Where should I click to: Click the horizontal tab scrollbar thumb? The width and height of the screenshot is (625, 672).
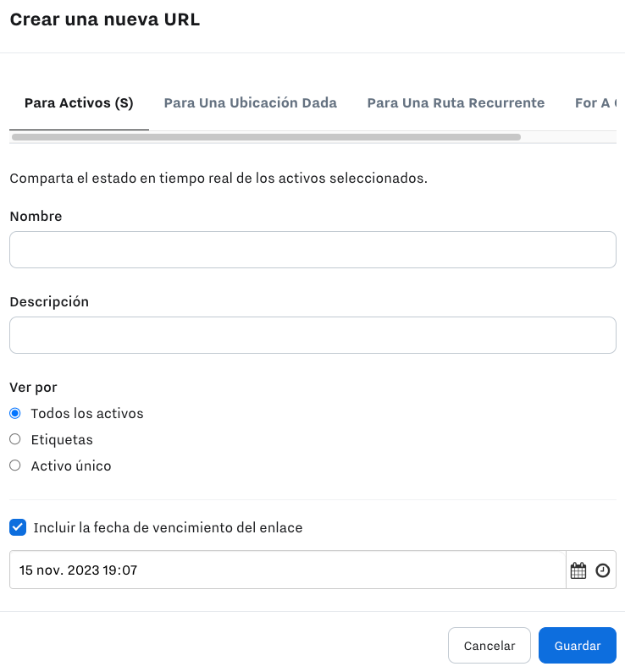[x=266, y=136]
